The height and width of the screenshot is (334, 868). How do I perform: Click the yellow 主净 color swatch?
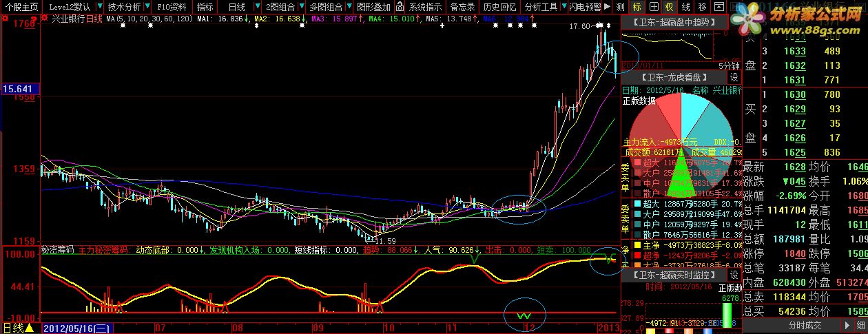pyautogui.click(x=637, y=244)
